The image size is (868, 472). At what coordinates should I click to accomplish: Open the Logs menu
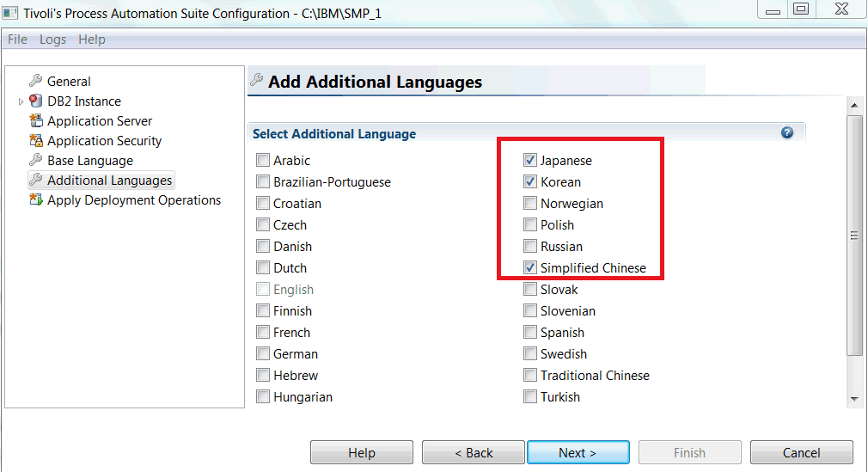click(52, 40)
